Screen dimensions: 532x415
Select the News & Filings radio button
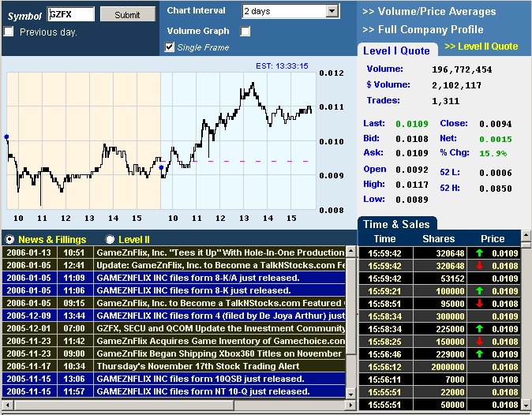point(9,239)
